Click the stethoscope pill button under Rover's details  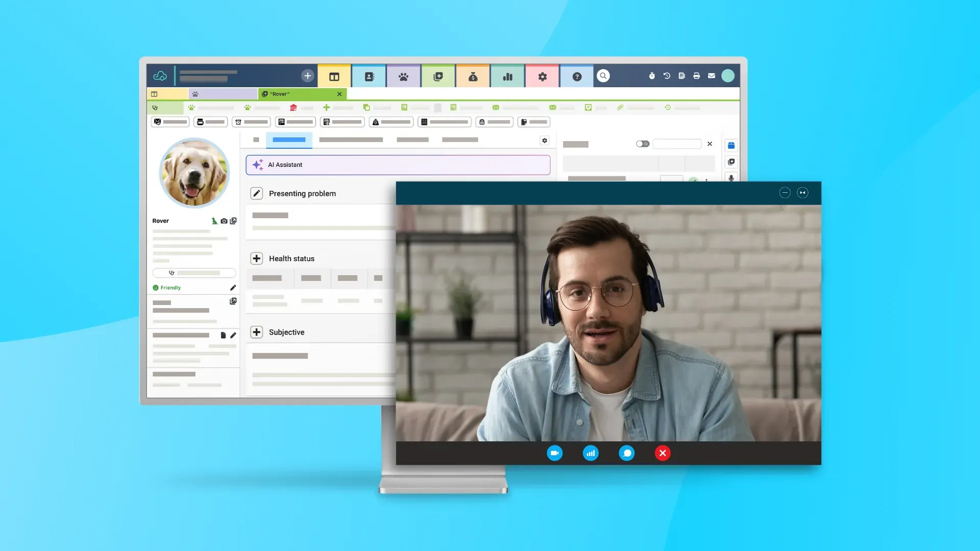tap(194, 273)
